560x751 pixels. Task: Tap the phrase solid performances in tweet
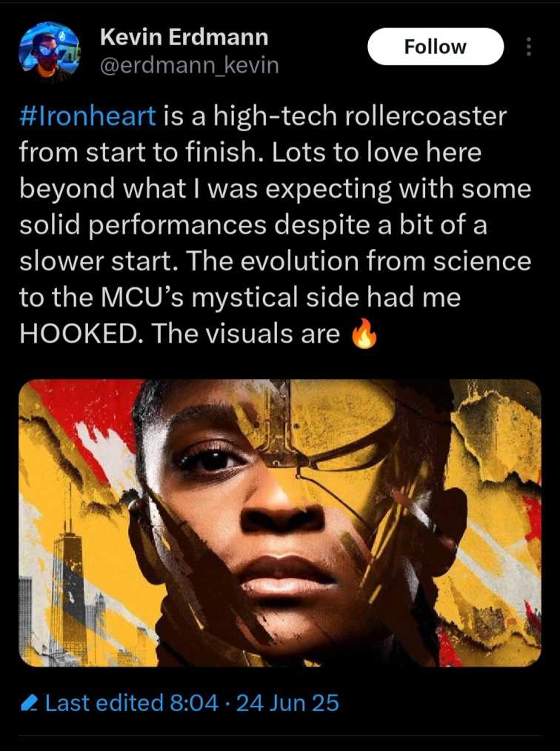click(143, 225)
